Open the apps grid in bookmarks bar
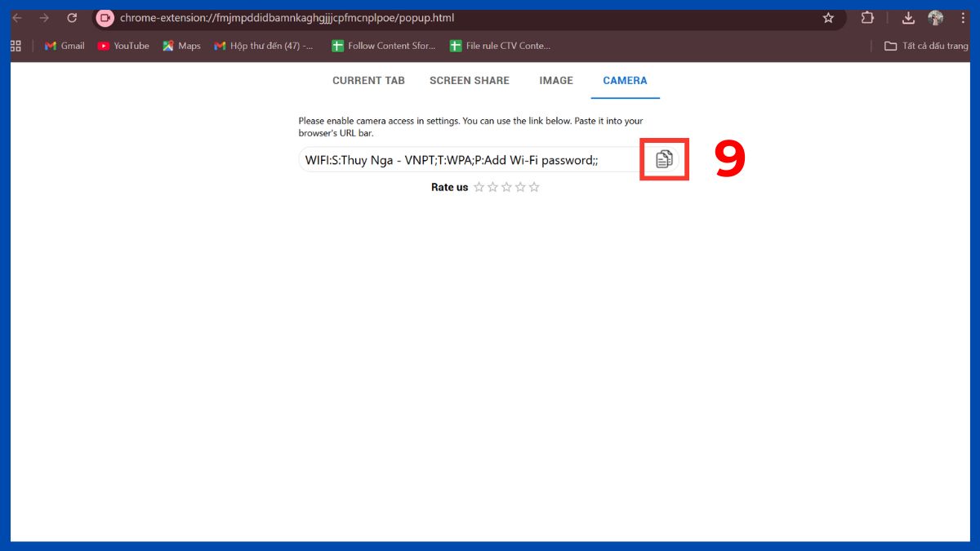Screen dimensions: 980x551 point(16,46)
